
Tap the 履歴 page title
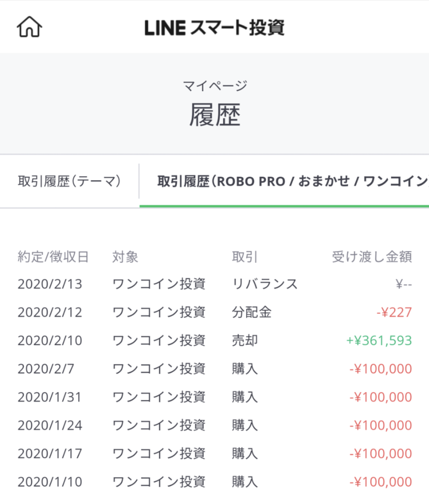214,114
